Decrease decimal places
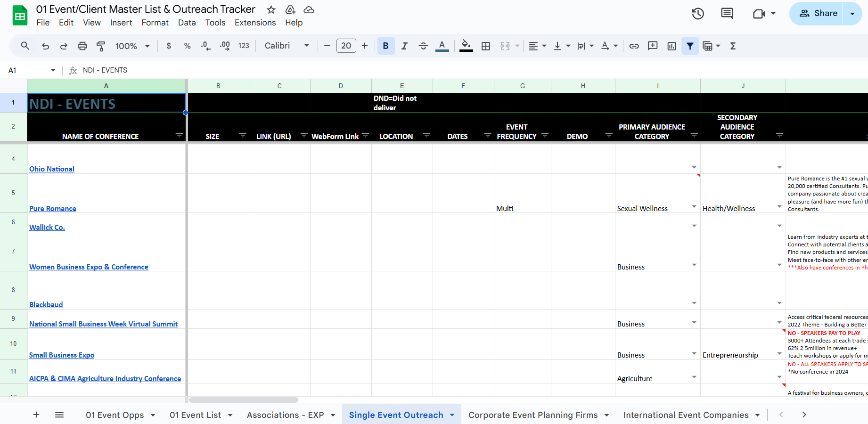Screen dimensions: 868x424 click(x=206, y=46)
